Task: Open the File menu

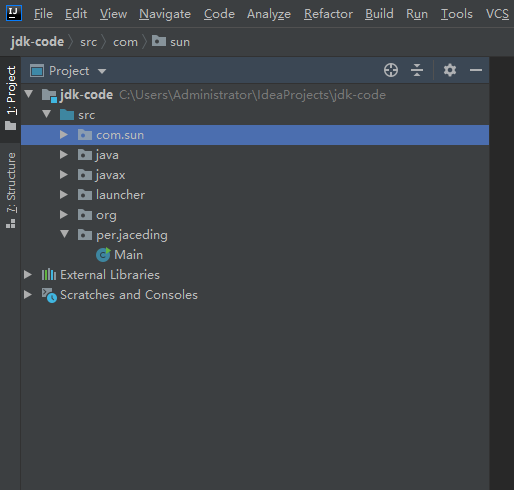Action: pos(43,14)
